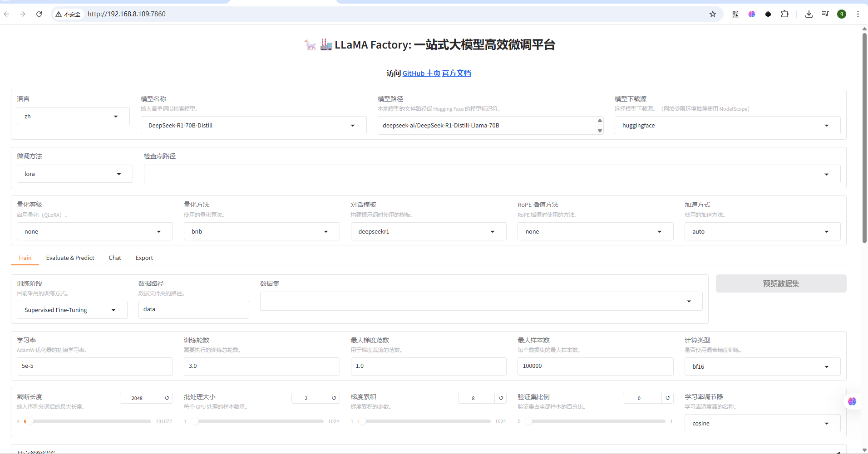The height and width of the screenshot is (454, 868).
Task: Open RoPE scaling dropdown
Action: coord(596,231)
